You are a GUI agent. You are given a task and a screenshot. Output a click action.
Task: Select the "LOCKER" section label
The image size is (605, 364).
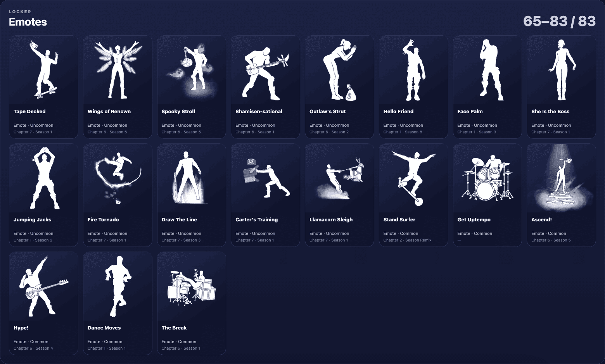point(20,12)
